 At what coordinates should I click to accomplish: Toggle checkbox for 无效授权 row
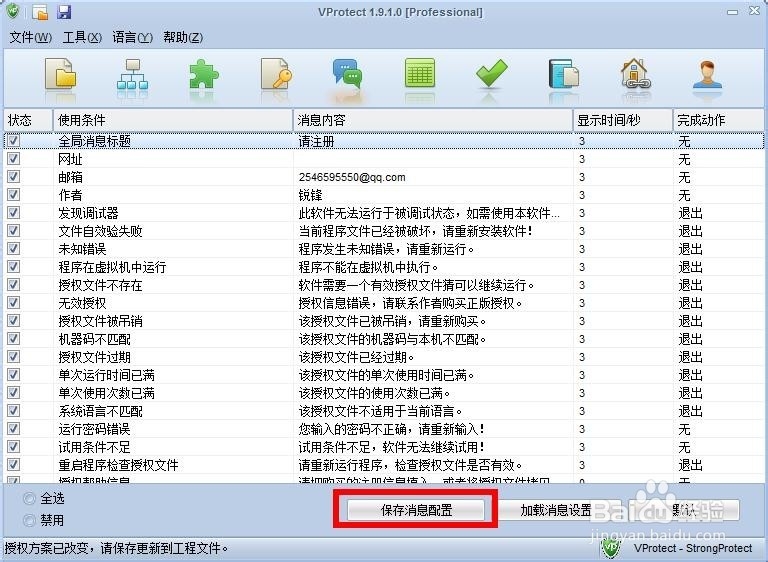[x=14, y=303]
